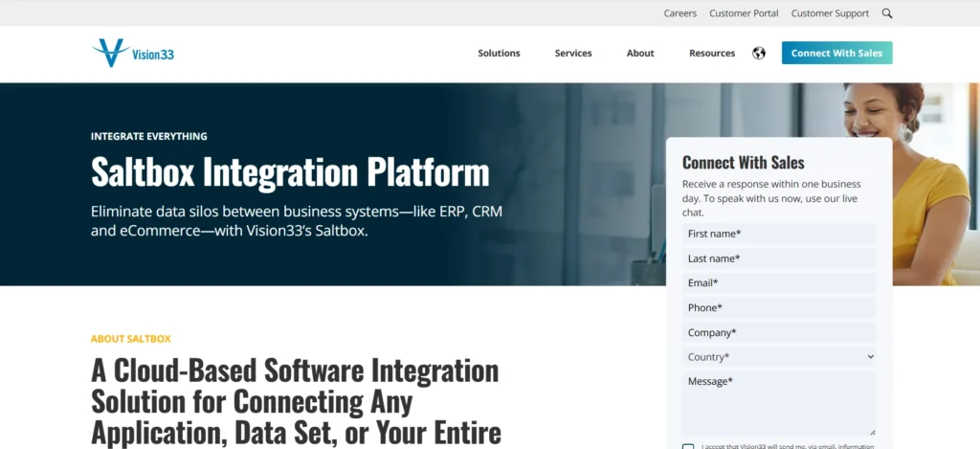Image resolution: width=980 pixels, height=449 pixels.
Task: Click the Cloud-Based Software Integration heading
Action: click(x=296, y=401)
